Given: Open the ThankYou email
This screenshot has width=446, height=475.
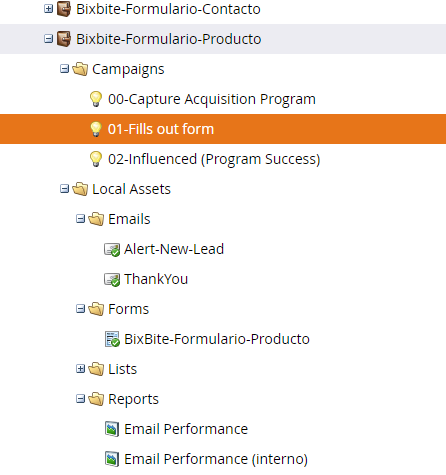Looking at the screenshot, I should pos(156,279).
